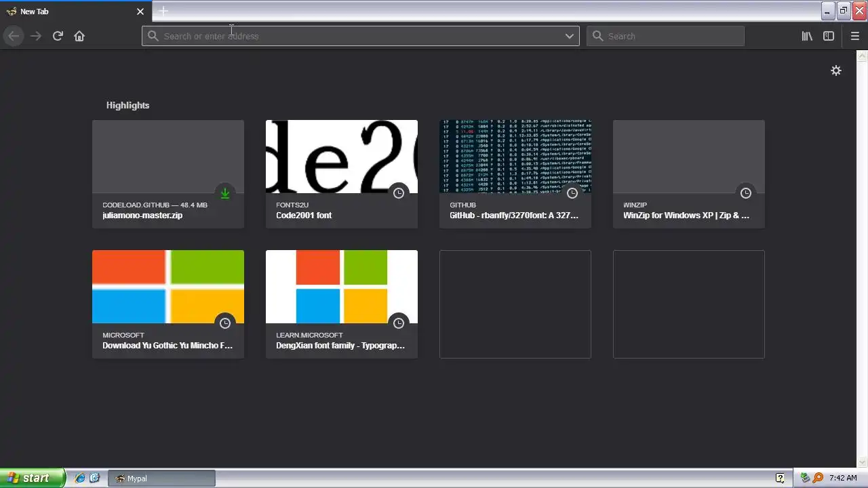Click the Forward navigation arrow

[36, 36]
